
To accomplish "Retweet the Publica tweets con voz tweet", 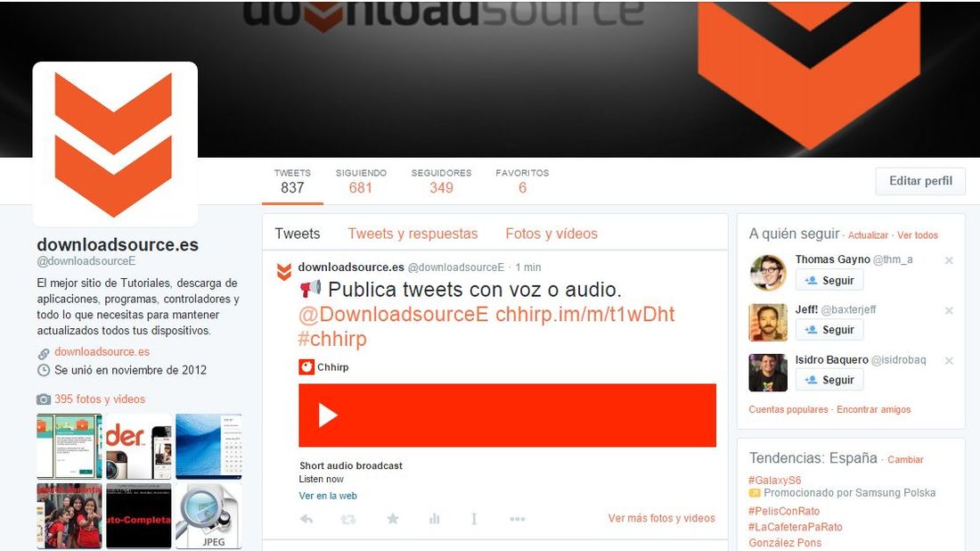I will coord(348,519).
